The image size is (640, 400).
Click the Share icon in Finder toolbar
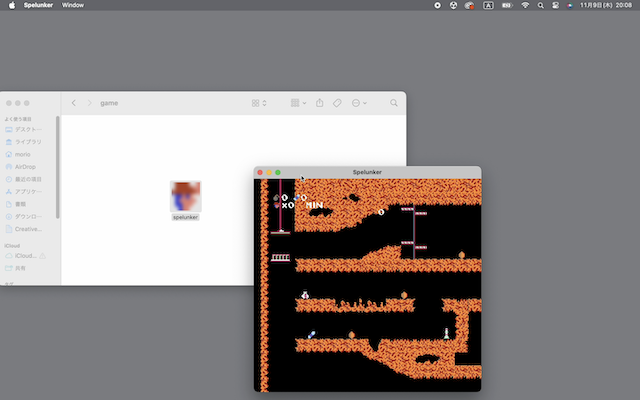point(320,103)
